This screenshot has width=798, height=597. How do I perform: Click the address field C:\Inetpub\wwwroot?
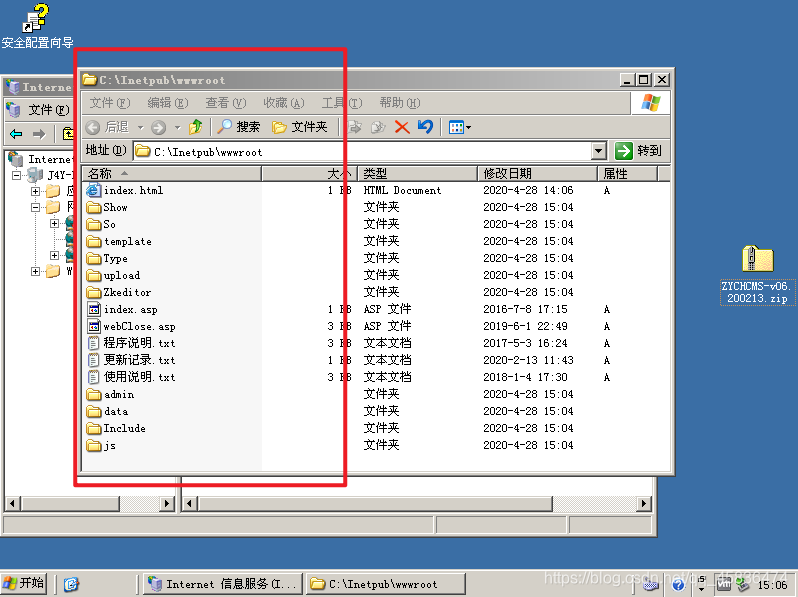[363, 152]
